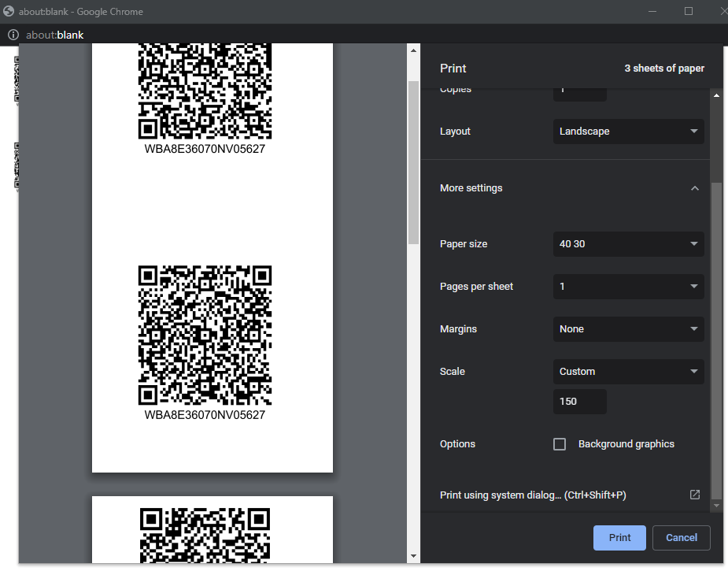The image size is (728, 571).
Task: Open the Layout dropdown showing Landscape
Action: point(628,132)
